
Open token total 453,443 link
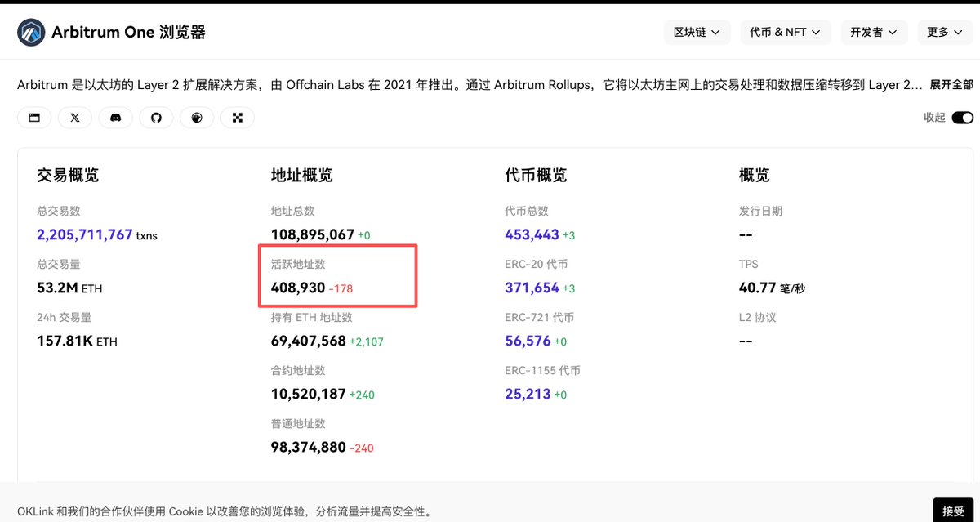[532, 234]
